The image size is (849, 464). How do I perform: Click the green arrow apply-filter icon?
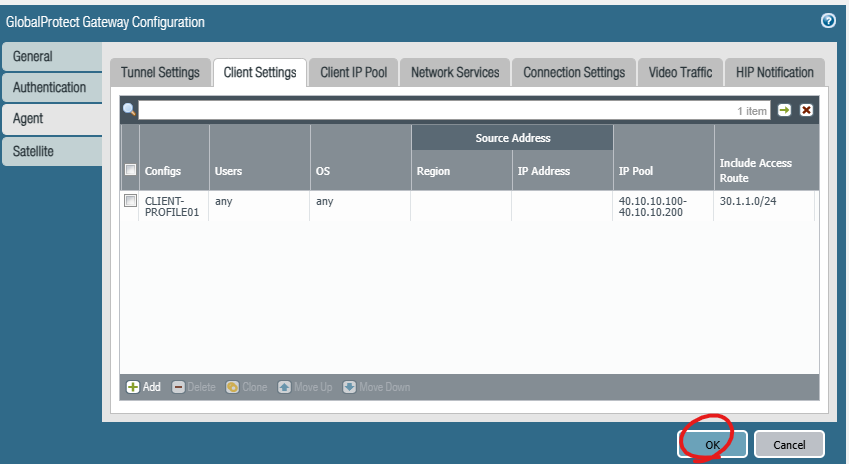tap(784, 110)
